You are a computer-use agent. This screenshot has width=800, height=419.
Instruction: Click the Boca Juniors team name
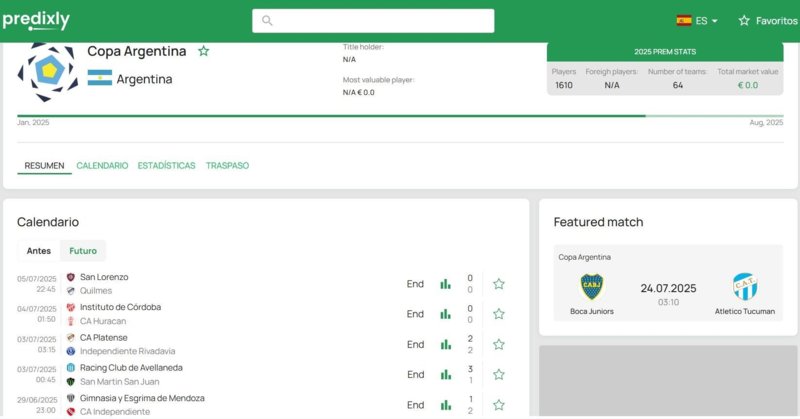point(592,311)
